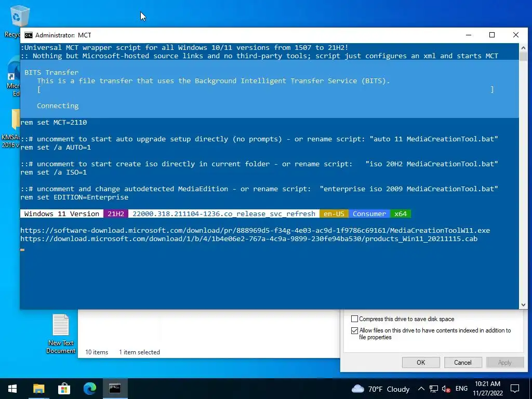The image size is (532, 399).
Task: Click the MediaCreationToolW11.exe URL line
Action: click(x=255, y=230)
